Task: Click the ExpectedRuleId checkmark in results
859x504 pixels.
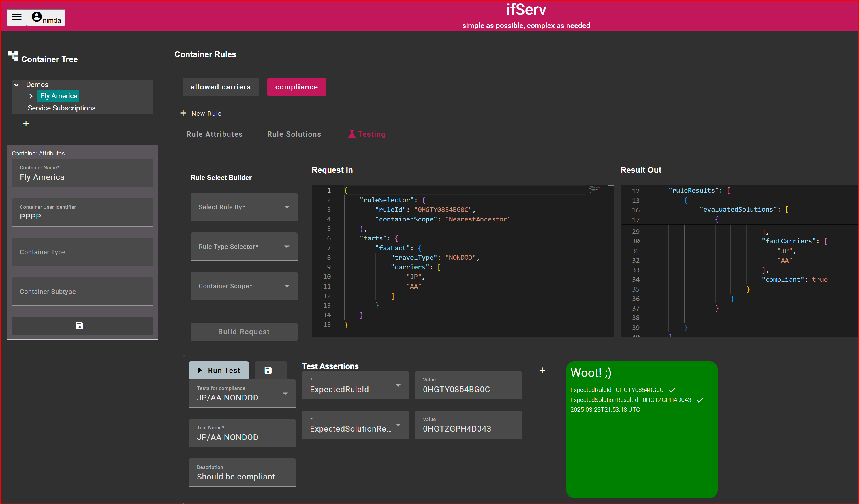Action: (672, 390)
